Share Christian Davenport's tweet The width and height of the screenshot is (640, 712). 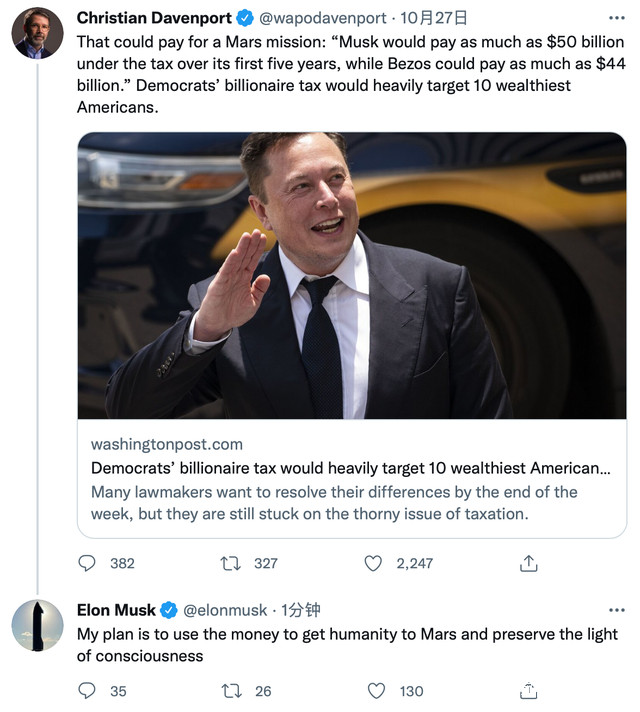[530, 563]
